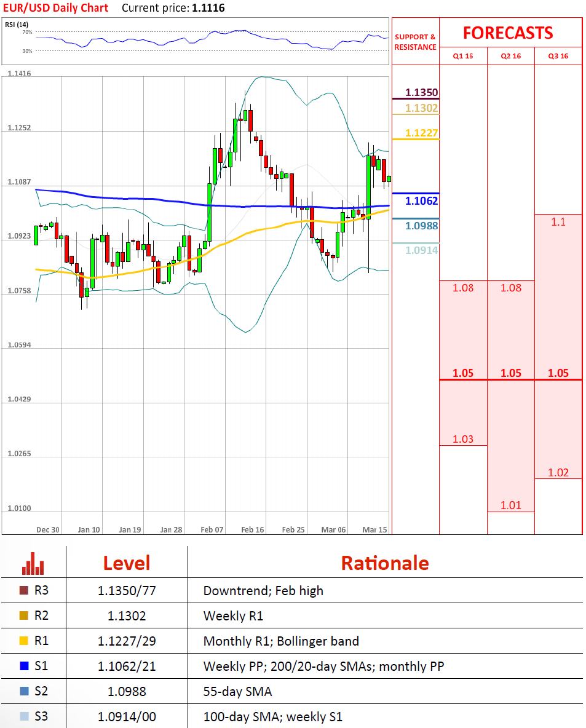Click the Q1 16 median forecast 1.05
Image resolution: width=586 pixels, height=728 pixels.
tap(463, 373)
